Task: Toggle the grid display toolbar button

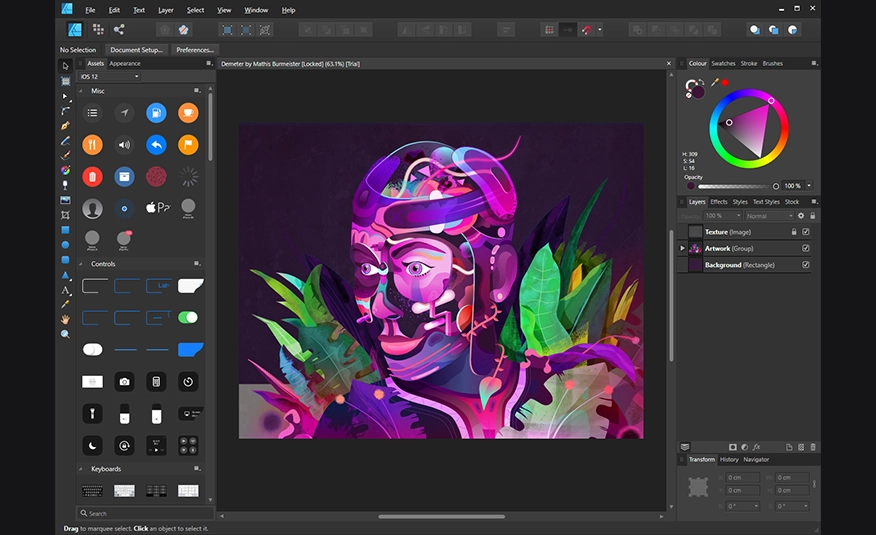Action: tap(549, 30)
